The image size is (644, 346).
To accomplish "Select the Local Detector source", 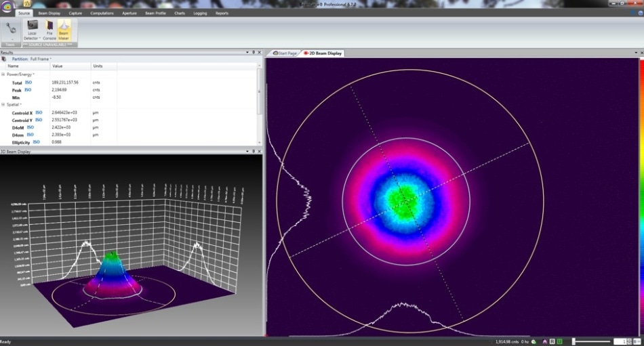I will (x=32, y=30).
